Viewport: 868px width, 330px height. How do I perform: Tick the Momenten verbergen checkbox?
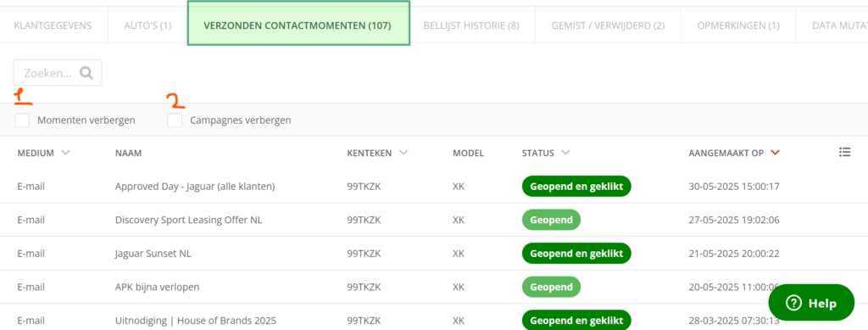coord(22,120)
